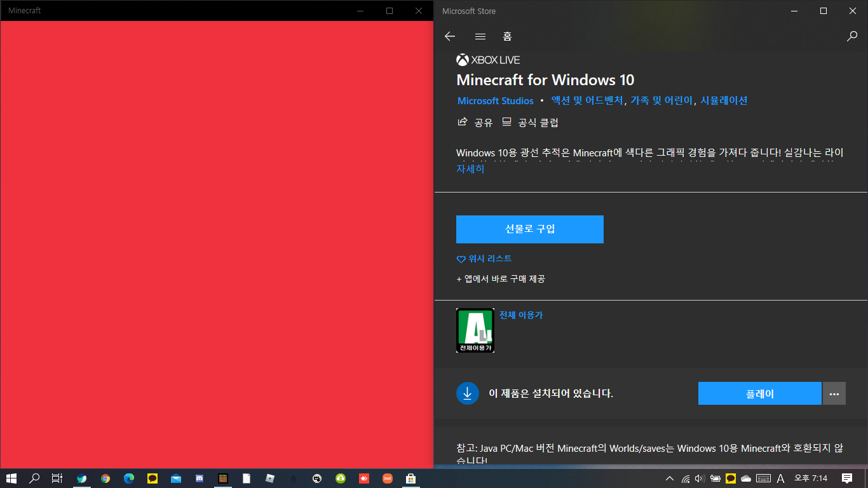This screenshot has width=868, height=488.
Task: Go back in Microsoft Store
Action: (x=450, y=36)
